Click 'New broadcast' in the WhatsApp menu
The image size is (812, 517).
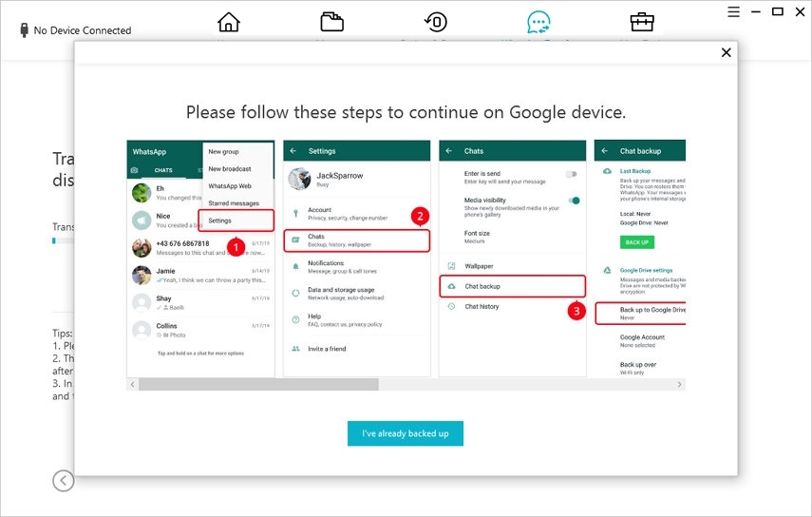pos(230,169)
